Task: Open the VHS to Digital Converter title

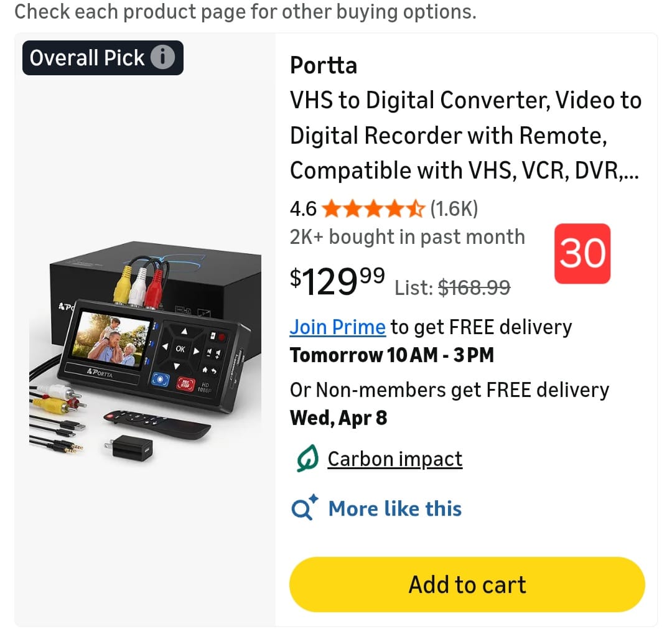Action: pos(466,135)
